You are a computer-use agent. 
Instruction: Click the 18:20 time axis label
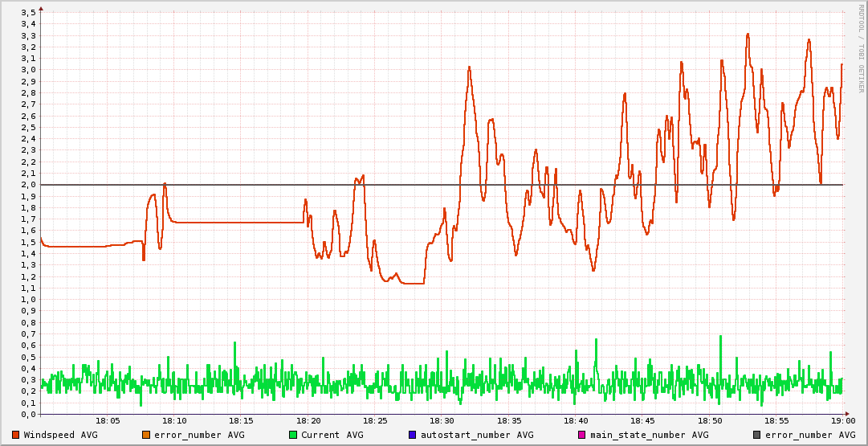click(308, 420)
